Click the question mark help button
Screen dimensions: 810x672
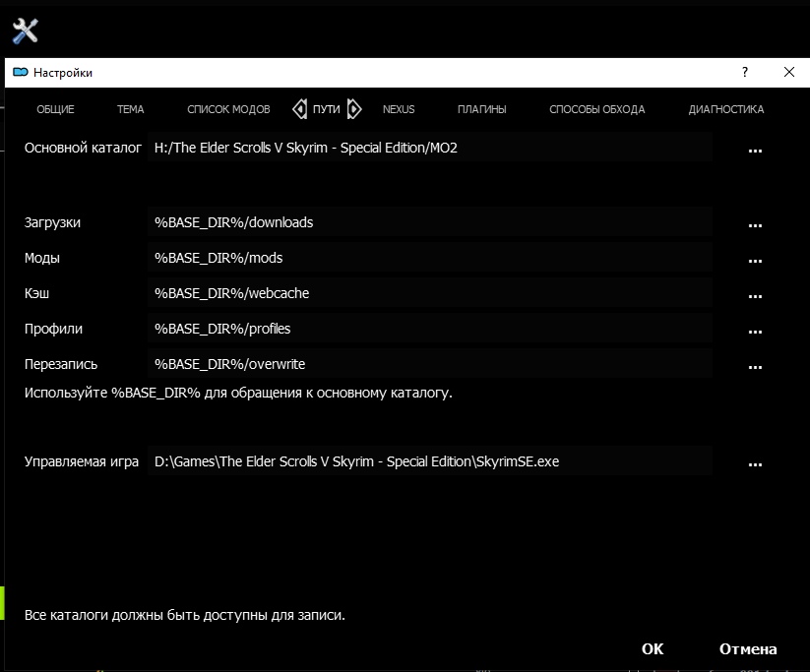click(x=744, y=72)
